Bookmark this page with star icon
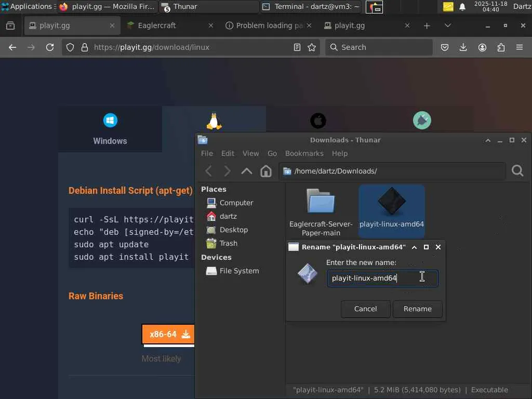The image size is (532, 399). tap(312, 47)
